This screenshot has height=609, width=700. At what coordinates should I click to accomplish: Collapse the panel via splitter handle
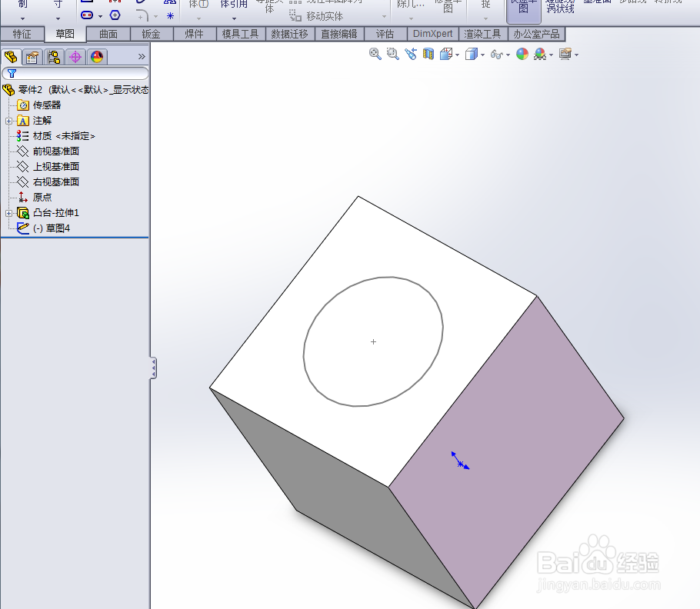(x=153, y=368)
